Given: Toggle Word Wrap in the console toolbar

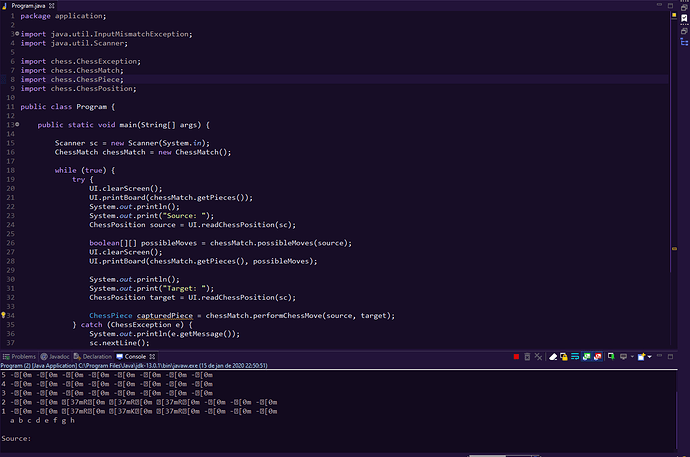Looking at the screenshot, I should click(x=575, y=357).
